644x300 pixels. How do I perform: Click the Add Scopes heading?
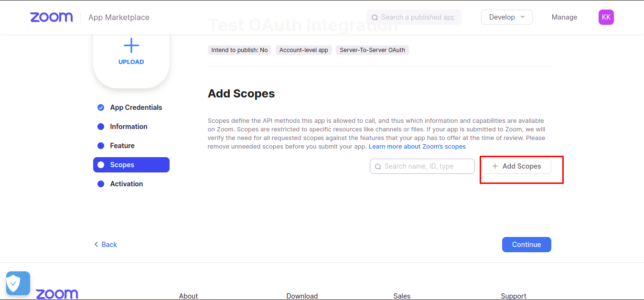(x=241, y=94)
